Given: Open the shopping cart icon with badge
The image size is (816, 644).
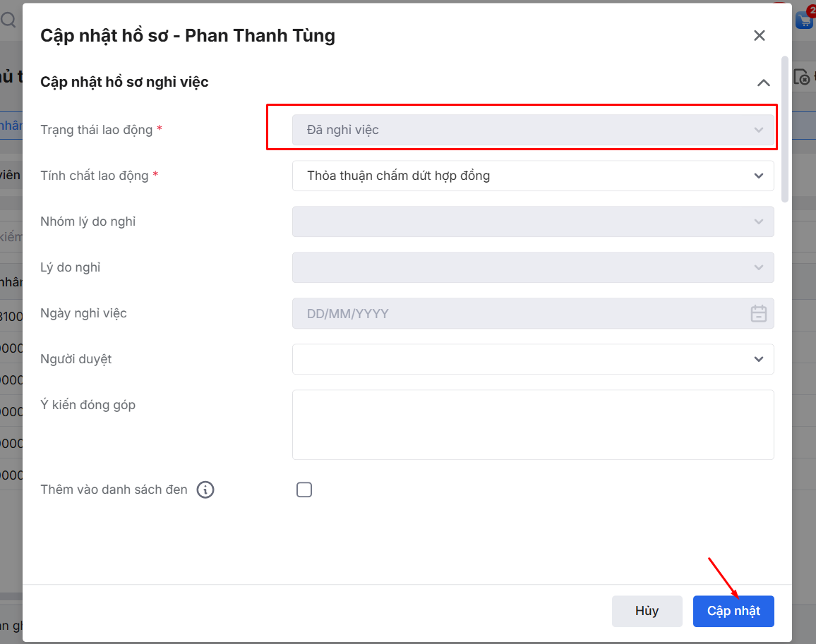Looking at the screenshot, I should point(805,19).
